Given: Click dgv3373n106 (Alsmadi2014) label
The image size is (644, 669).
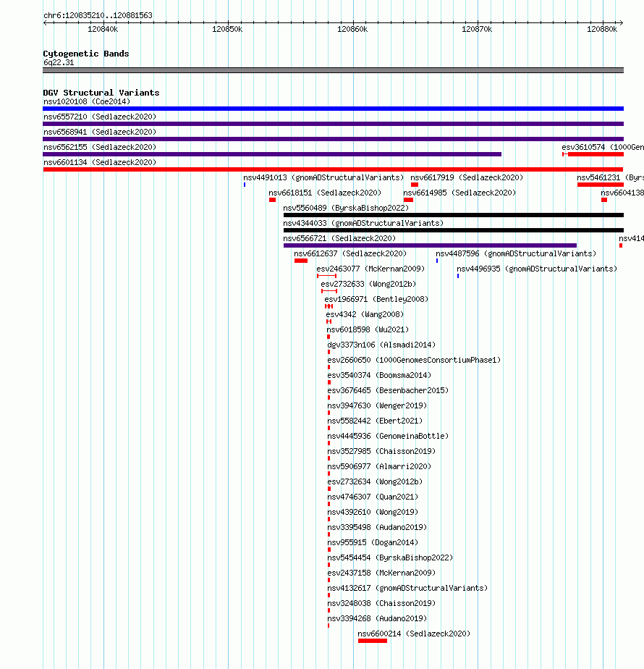Looking at the screenshot, I should pos(381,345).
